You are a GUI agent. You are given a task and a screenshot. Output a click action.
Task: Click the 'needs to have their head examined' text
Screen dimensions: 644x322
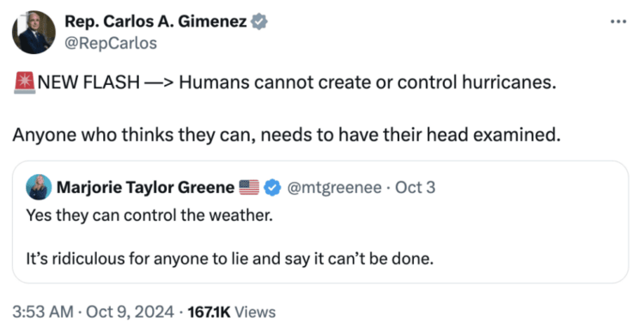(x=410, y=135)
